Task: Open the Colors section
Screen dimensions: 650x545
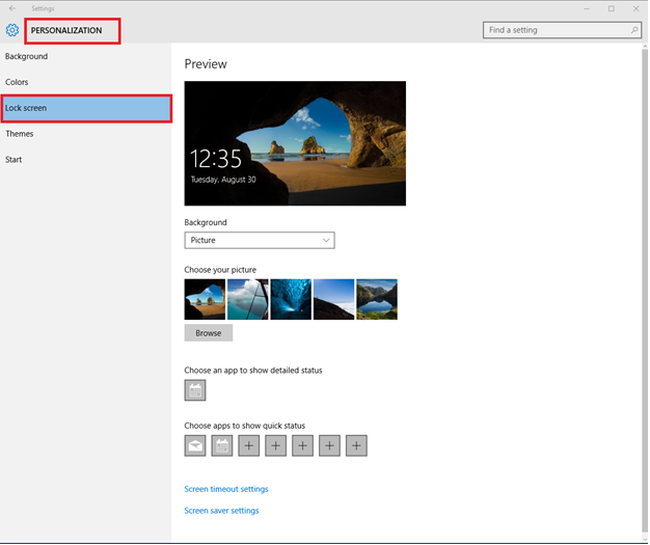Action: pyautogui.click(x=85, y=82)
